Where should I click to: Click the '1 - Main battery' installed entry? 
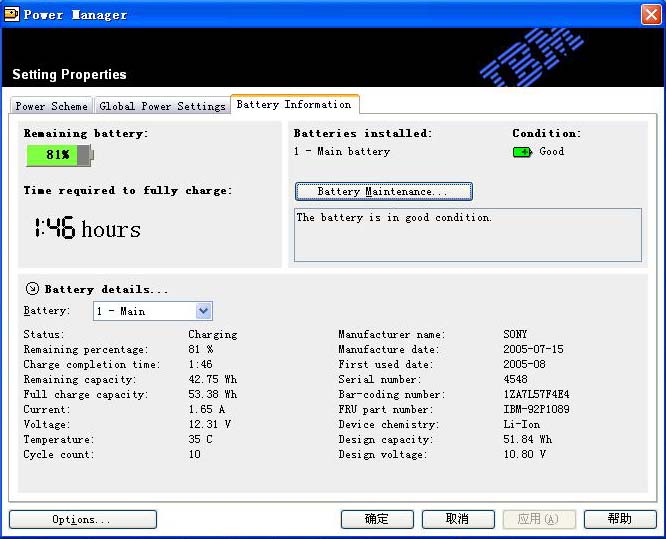342,152
